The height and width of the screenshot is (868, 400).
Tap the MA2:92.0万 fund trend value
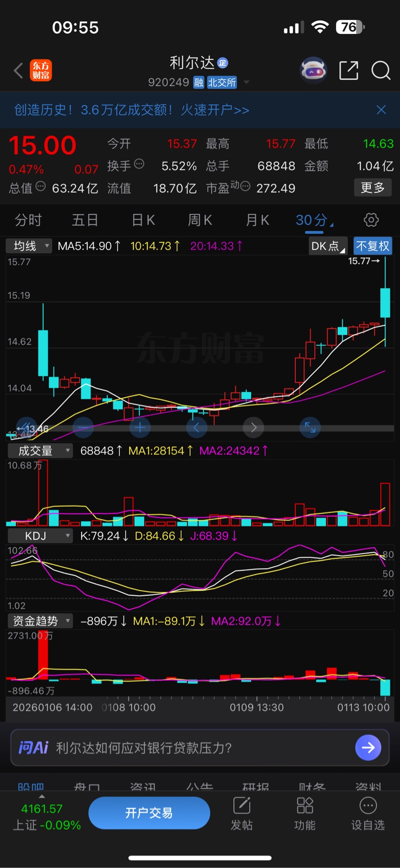pyautogui.click(x=245, y=621)
